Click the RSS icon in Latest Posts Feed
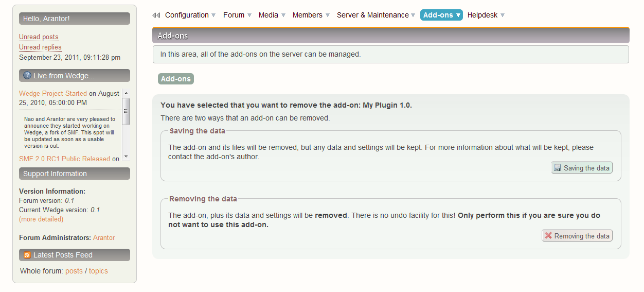 click(27, 255)
